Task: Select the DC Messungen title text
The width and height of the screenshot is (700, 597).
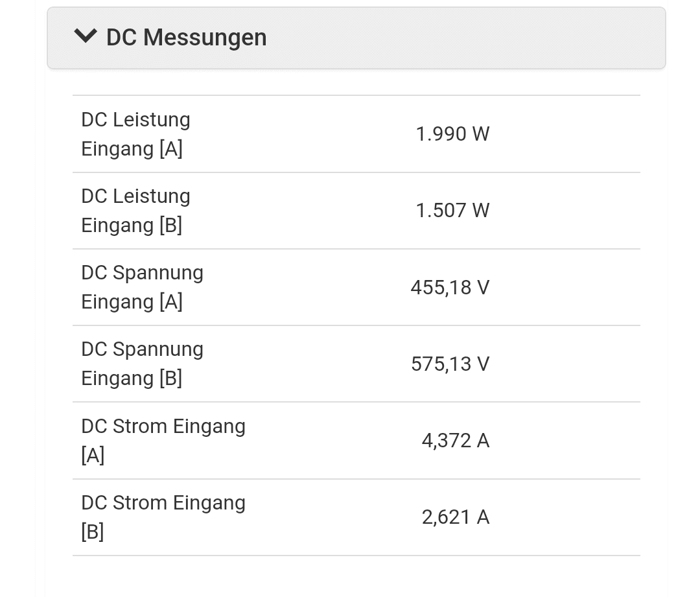Action: coord(186,37)
